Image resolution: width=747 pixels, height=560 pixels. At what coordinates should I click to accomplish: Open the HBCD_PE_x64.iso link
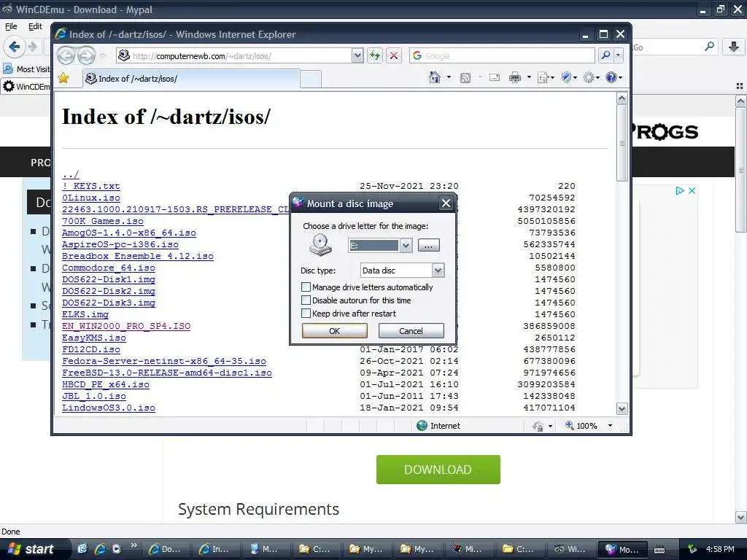click(105, 384)
